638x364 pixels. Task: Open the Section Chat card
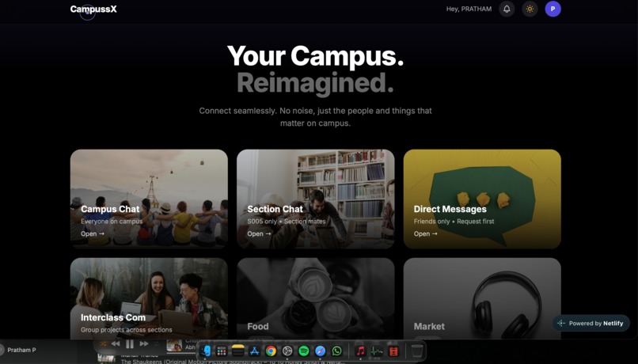pyautogui.click(x=315, y=199)
